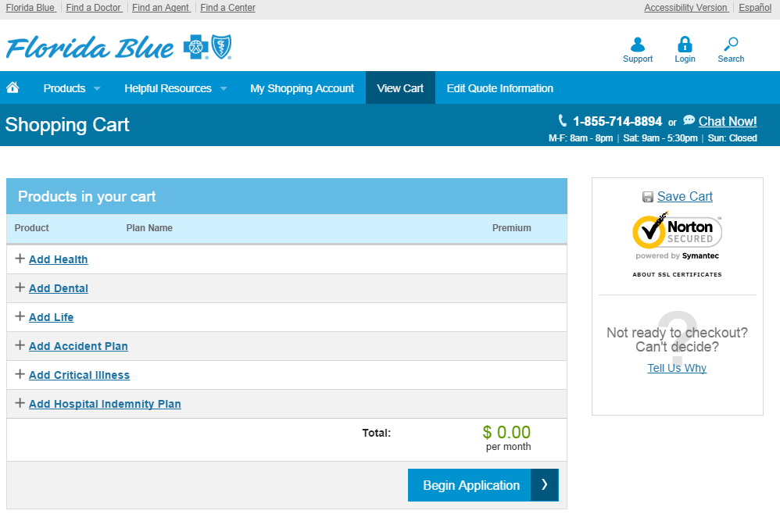This screenshot has height=532, width=780.
Task: Open the Support person icon
Action: 638,45
